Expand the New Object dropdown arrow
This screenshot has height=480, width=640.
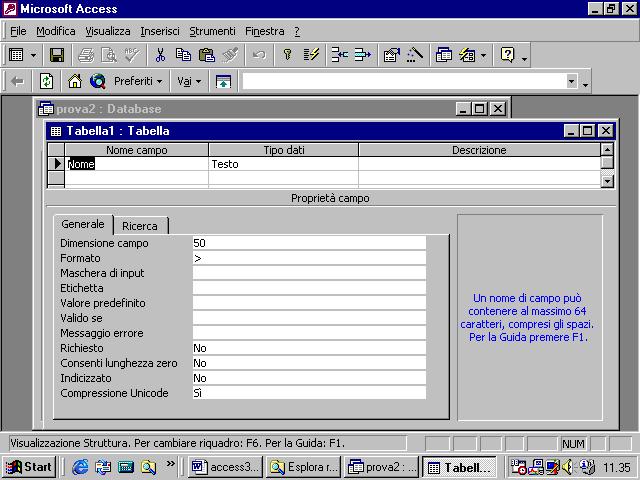484,55
